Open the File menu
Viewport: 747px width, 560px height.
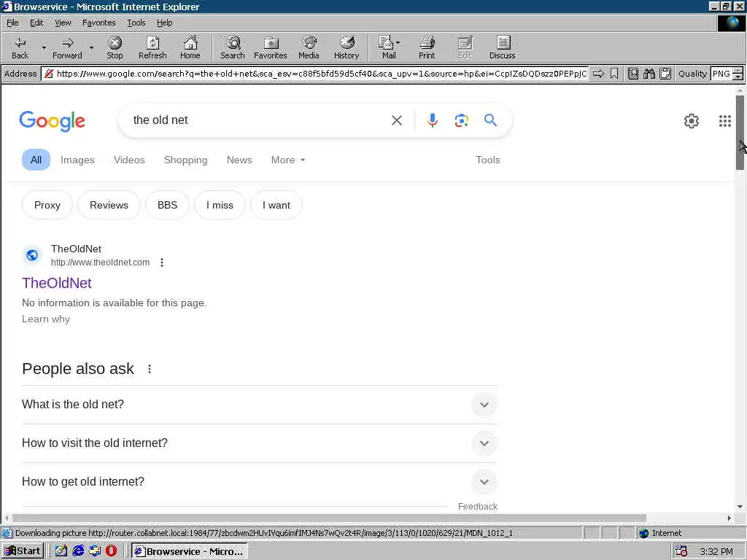pyautogui.click(x=12, y=23)
